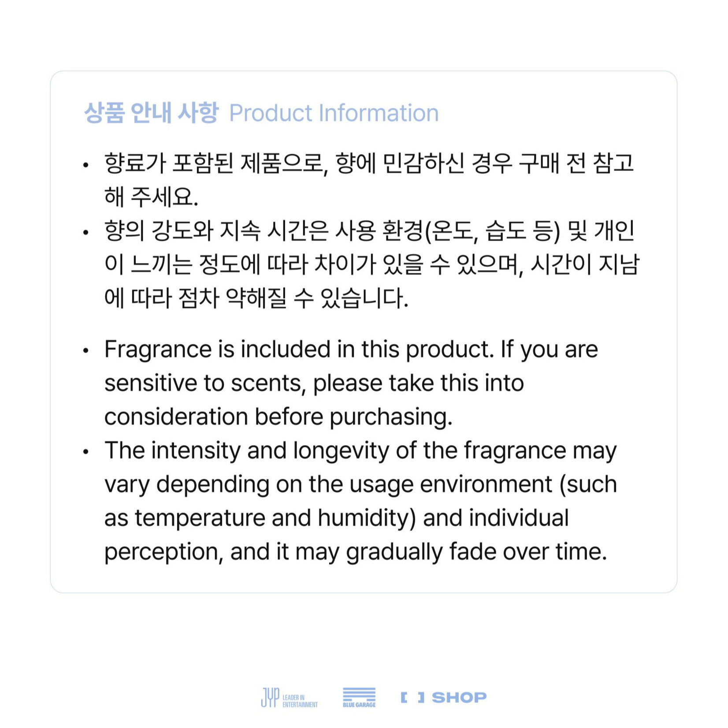Click the square brackets icon beside SHOP
Viewport: 728px width, 728px height.
(412, 697)
